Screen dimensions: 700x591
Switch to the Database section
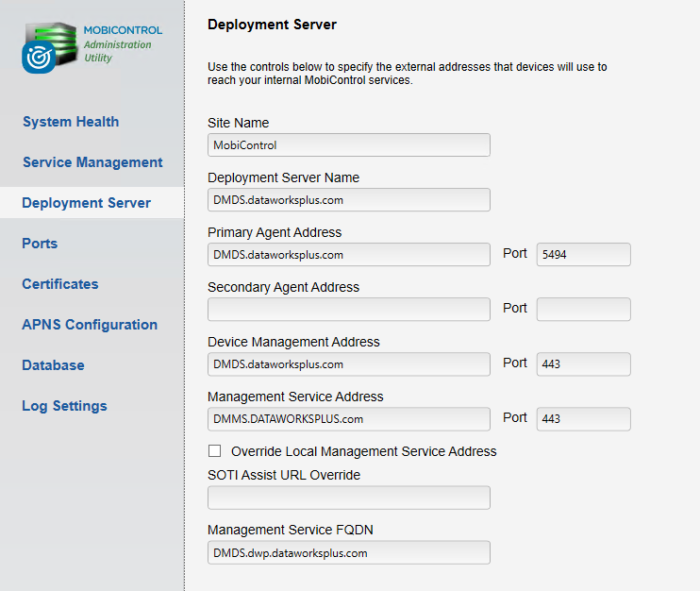pyautogui.click(x=53, y=365)
